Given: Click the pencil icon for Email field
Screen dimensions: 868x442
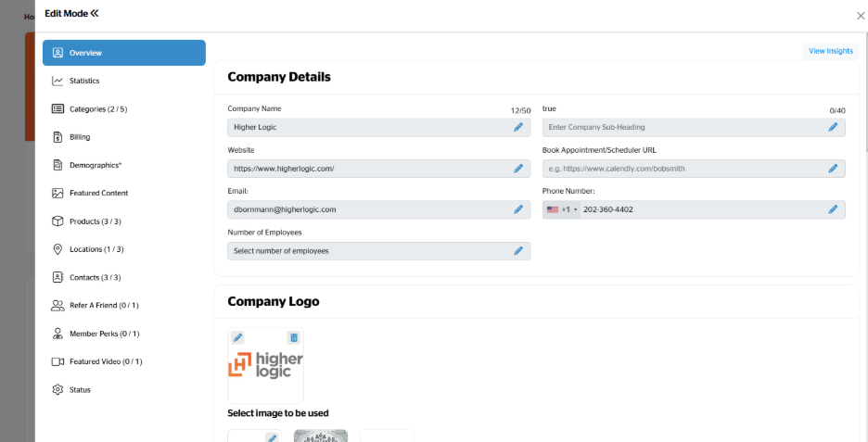Looking at the screenshot, I should [x=518, y=209].
